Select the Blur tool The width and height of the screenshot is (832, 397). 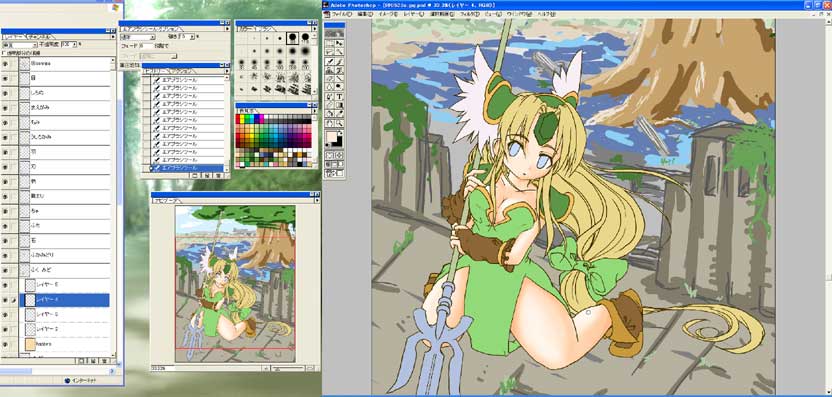coord(330,87)
